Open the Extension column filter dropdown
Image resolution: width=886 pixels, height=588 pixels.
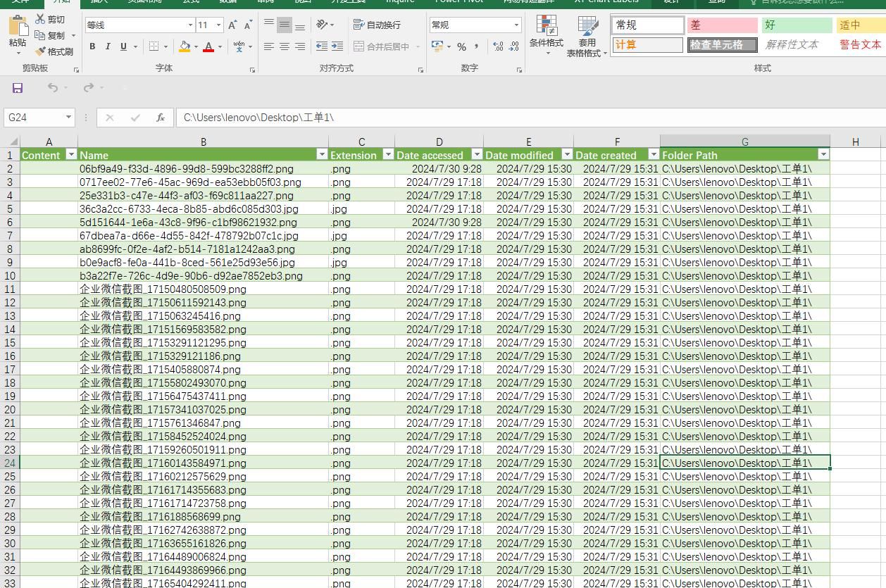tap(387, 154)
